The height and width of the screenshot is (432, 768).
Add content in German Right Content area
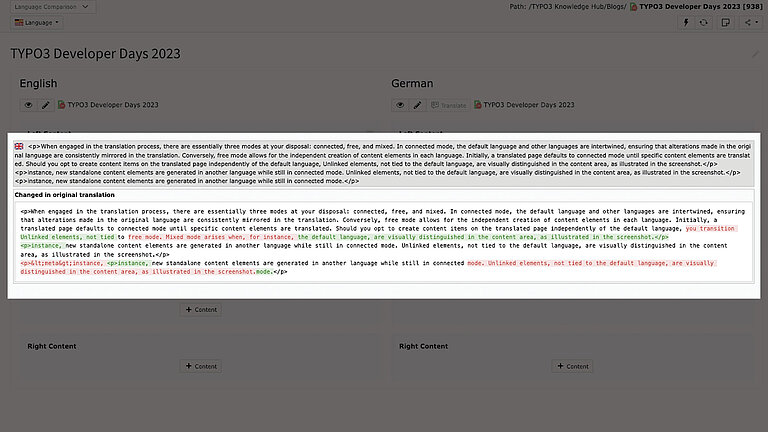tap(573, 366)
